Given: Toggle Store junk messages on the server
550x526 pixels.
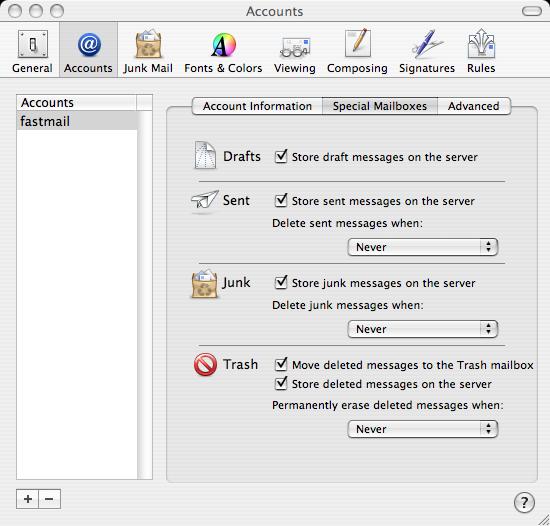Looking at the screenshot, I should click(281, 283).
